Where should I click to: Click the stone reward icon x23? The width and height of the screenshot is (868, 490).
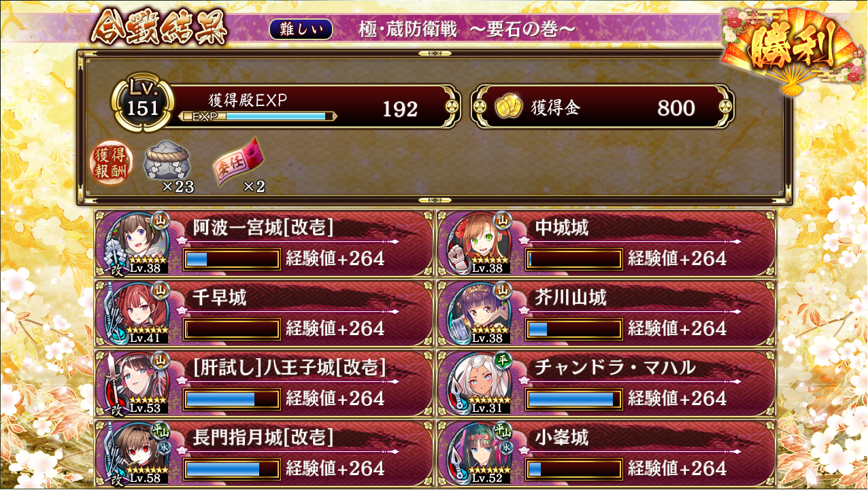[x=167, y=160]
